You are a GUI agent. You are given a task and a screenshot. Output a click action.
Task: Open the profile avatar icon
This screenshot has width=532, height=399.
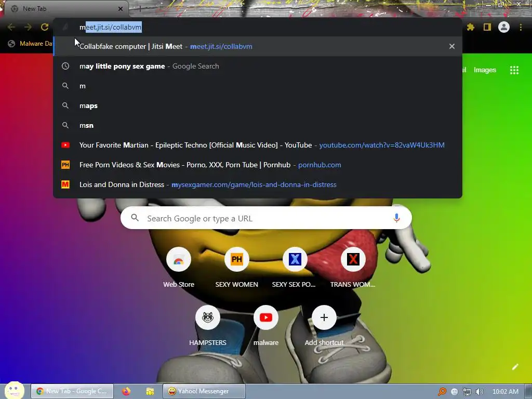coord(504,27)
